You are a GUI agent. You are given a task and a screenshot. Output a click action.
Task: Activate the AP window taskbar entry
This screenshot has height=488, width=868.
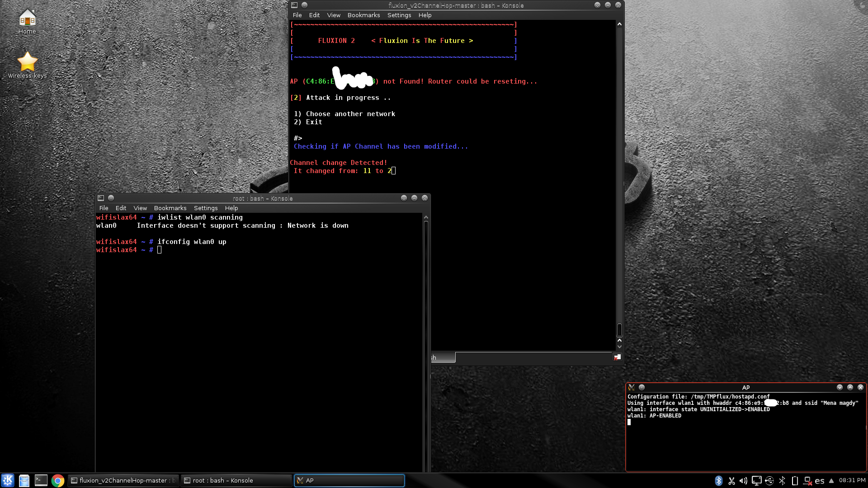[349, 480]
